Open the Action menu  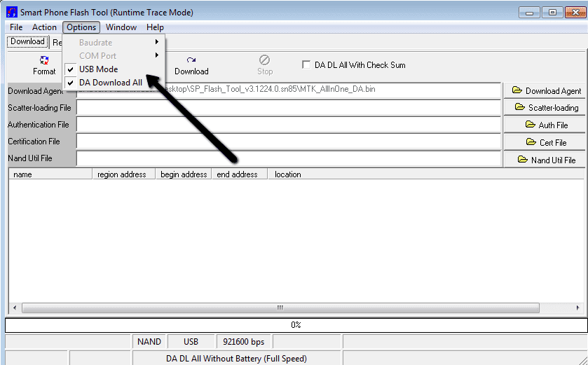coord(44,27)
